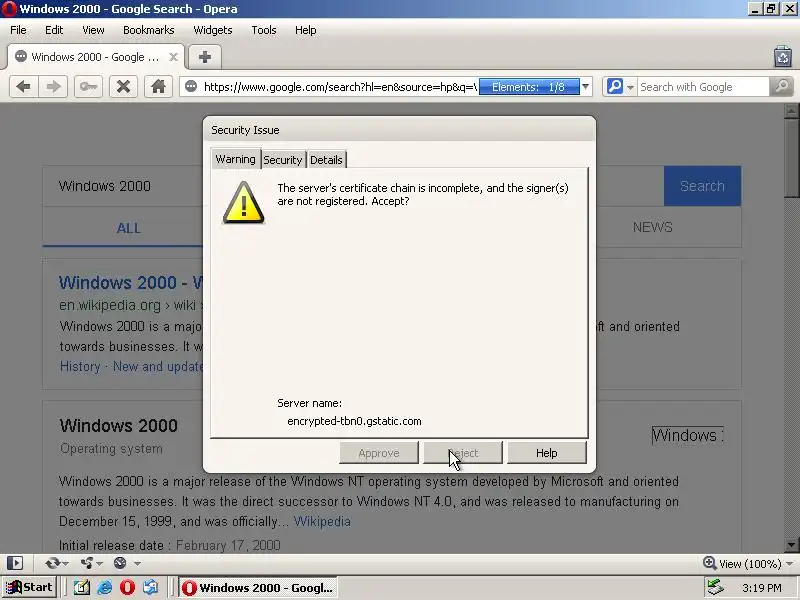Expand the Opera Turbo dropdown arrow

click(137, 563)
